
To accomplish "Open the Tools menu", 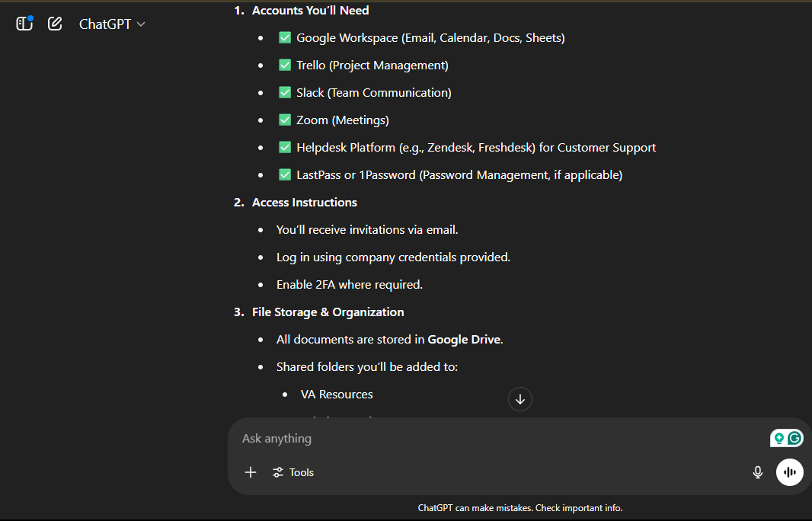I will pos(293,472).
